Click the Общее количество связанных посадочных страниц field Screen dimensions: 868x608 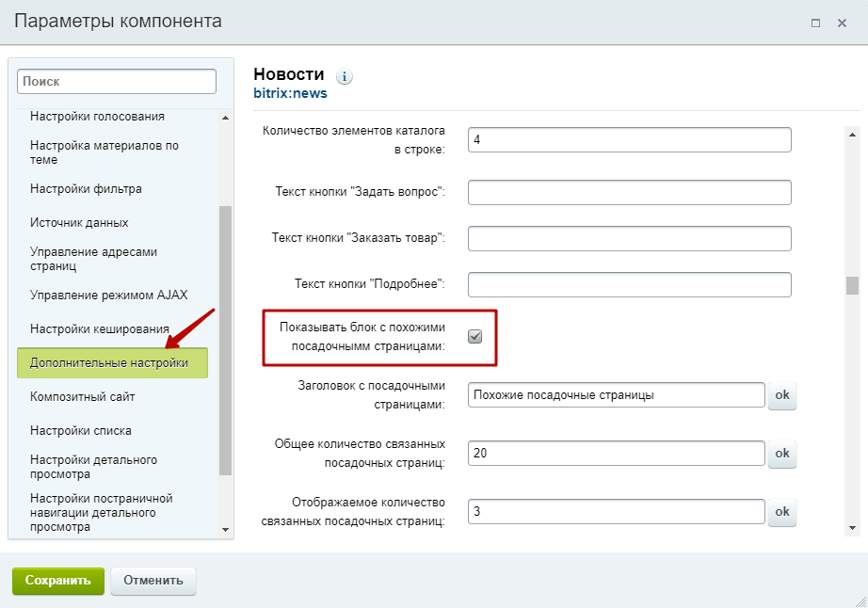pos(616,453)
